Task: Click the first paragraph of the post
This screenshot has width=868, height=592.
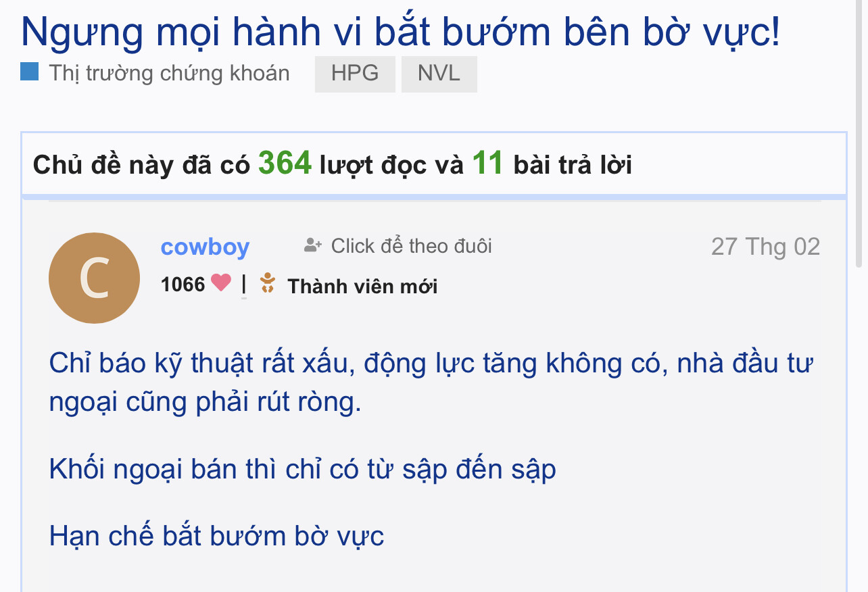Action: tap(431, 383)
